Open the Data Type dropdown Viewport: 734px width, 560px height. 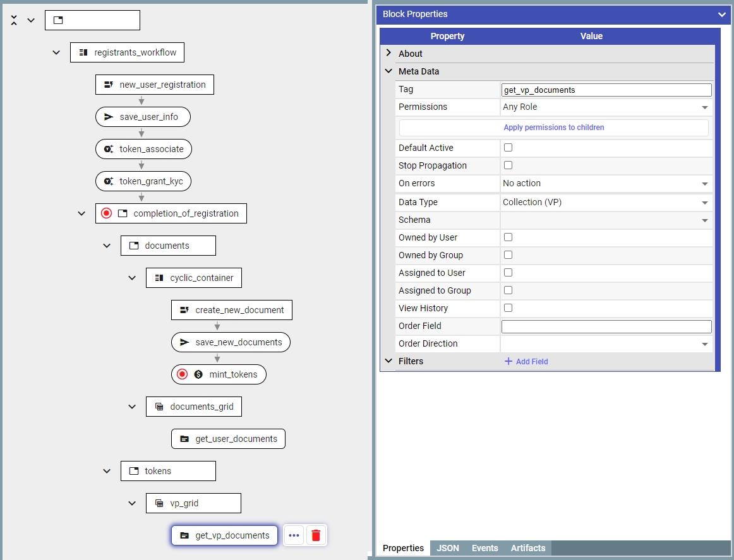tap(605, 202)
